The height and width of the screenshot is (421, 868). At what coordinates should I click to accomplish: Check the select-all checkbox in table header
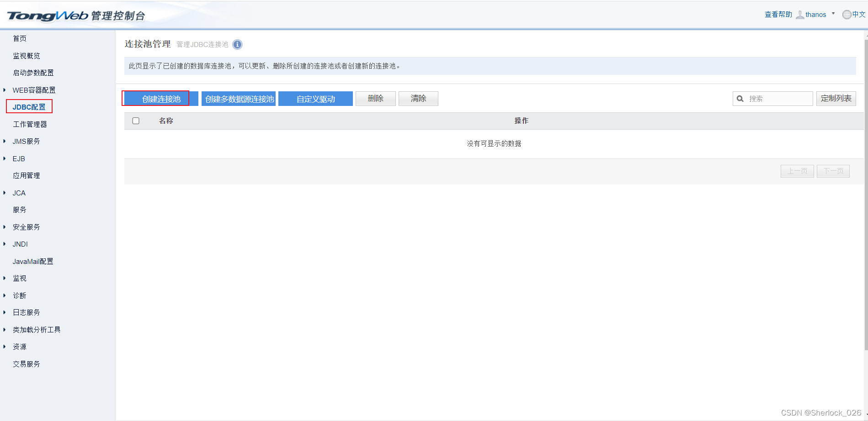(x=135, y=120)
